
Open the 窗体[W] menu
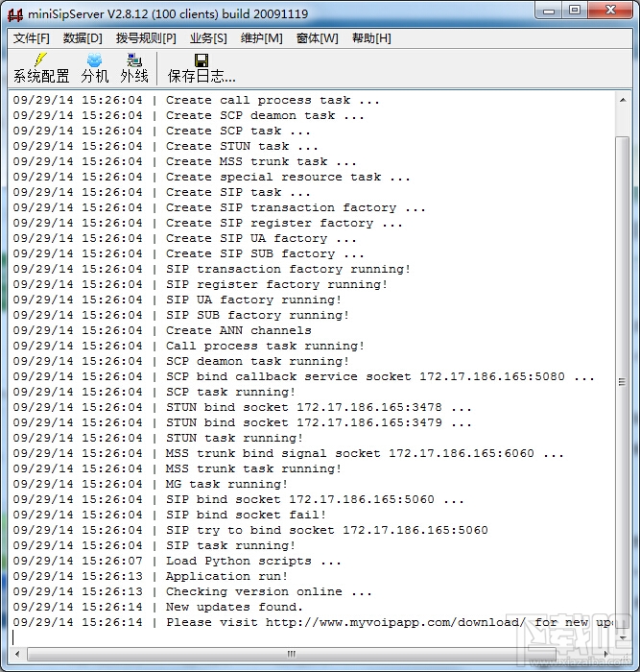[317, 38]
